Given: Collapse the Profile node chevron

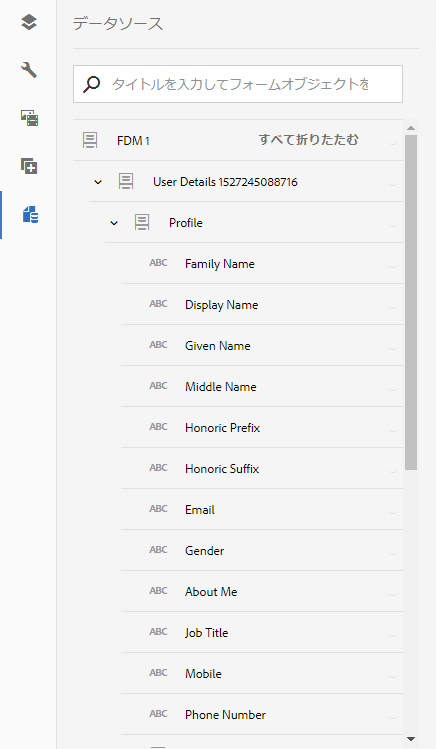Looking at the screenshot, I should (x=114, y=223).
